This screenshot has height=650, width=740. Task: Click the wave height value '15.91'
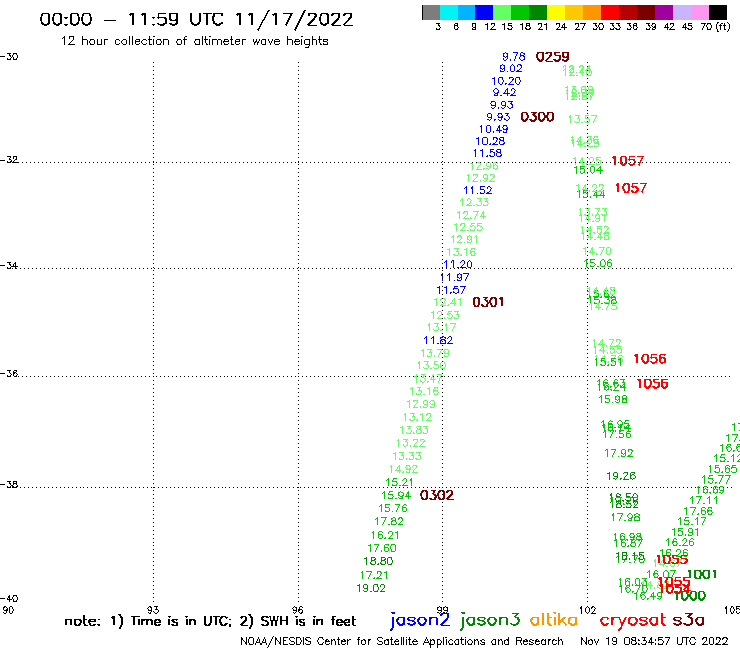685,532
